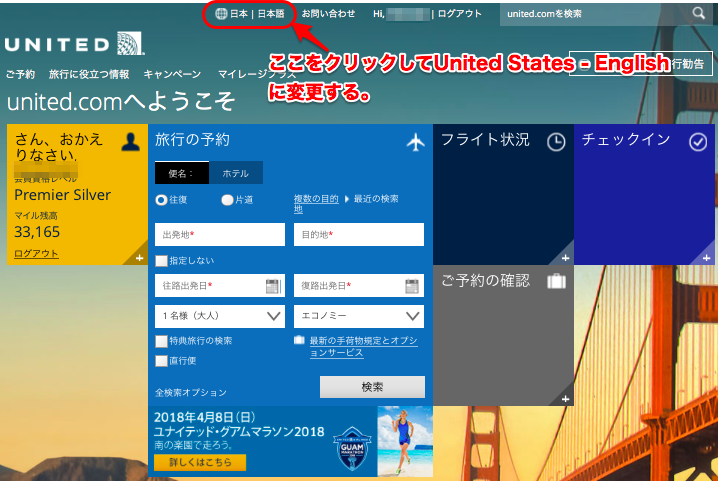Image resolution: width=718 pixels, height=481 pixels.
Task: Click ログアウト in the top bar
Action: click(459, 14)
